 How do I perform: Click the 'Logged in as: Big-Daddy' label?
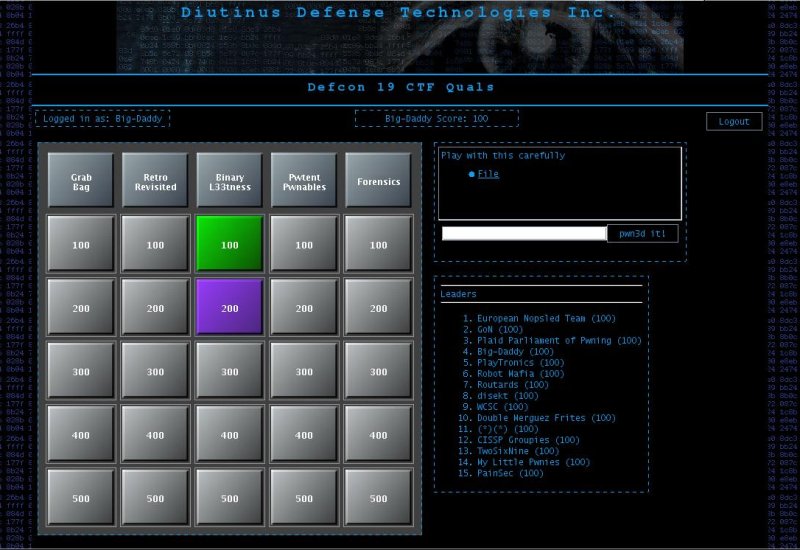coord(103,118)
